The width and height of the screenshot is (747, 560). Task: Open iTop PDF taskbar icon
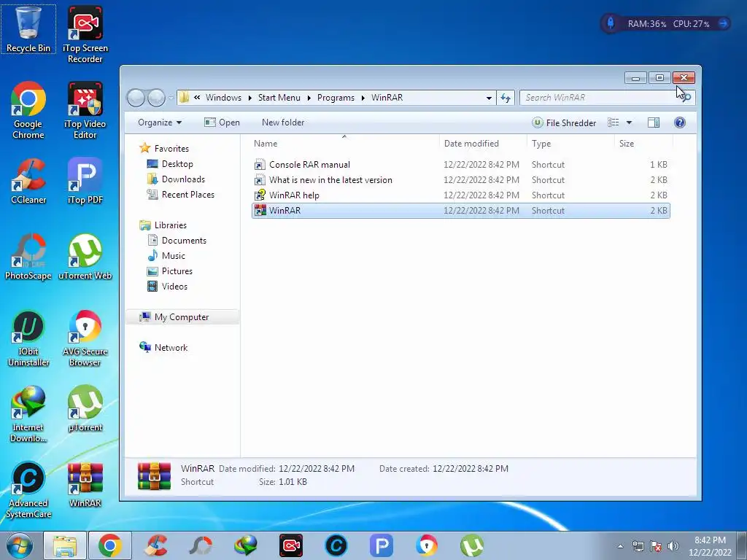(x=381, y=545)
